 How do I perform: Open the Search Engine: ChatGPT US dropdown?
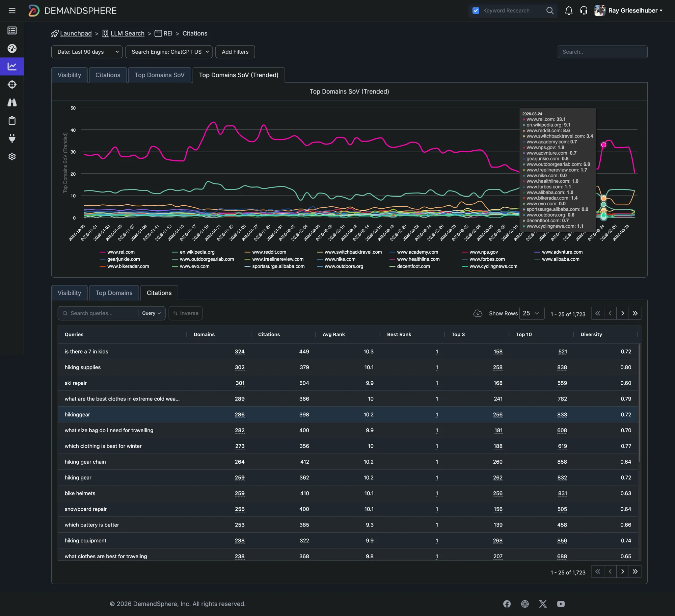169,52
